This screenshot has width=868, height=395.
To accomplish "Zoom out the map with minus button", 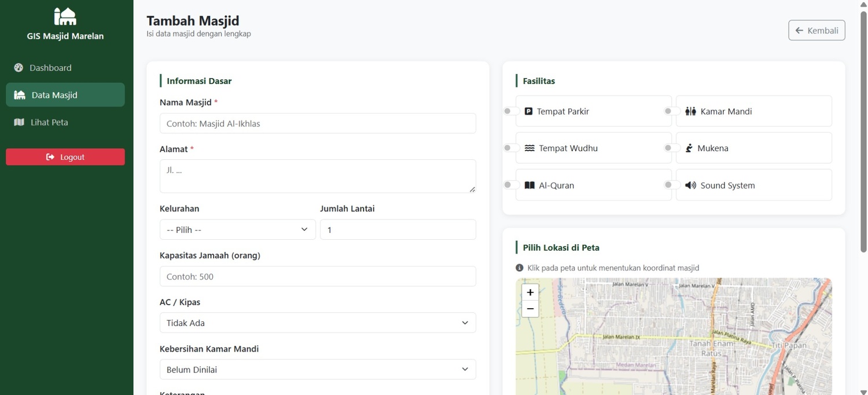I will coord(530,309).
